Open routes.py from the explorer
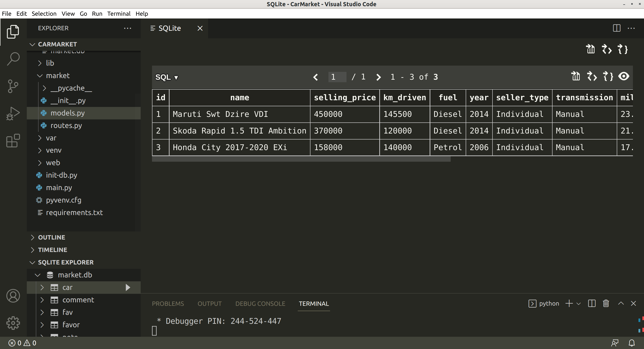Screen dimensions: 644x349 point(66,125)
